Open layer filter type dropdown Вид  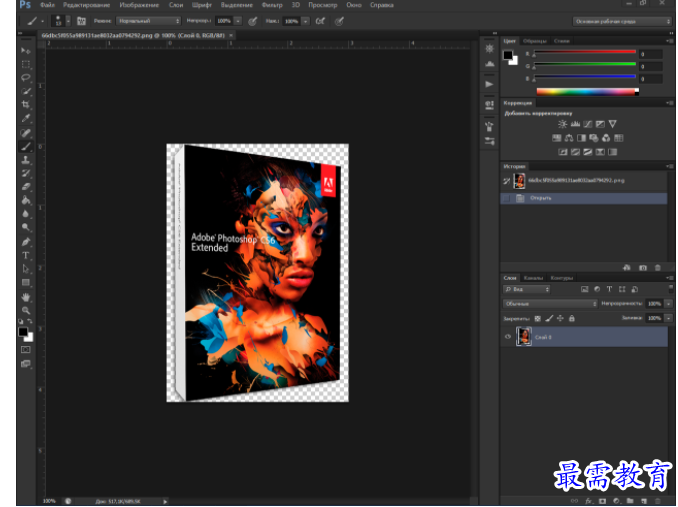tap(526, 289)
